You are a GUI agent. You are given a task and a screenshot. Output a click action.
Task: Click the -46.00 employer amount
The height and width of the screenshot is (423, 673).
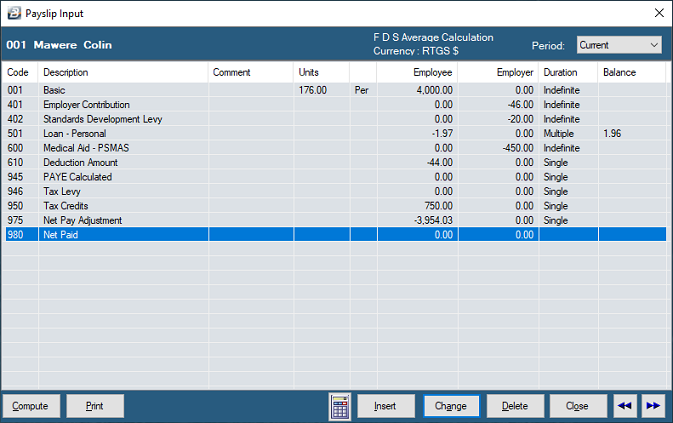click(520, 105)
